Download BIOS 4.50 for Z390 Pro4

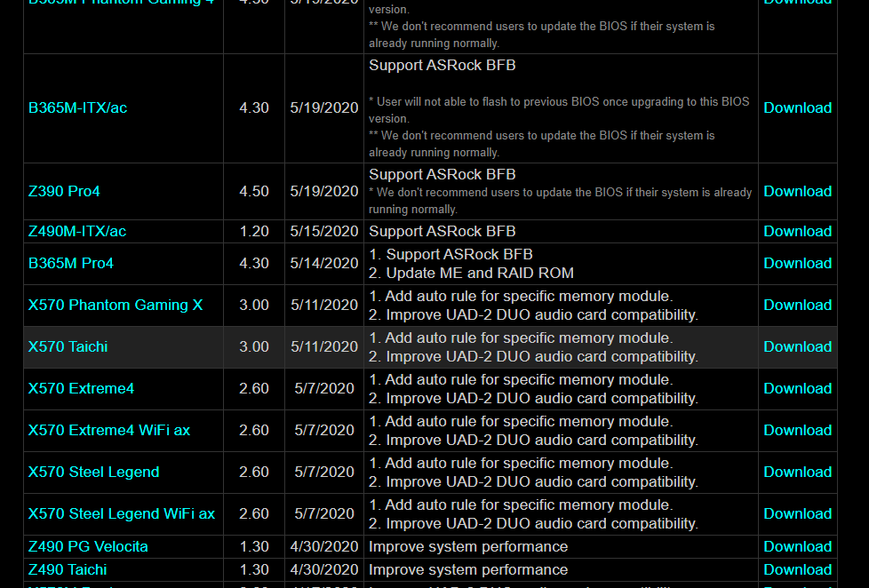[x=798, y=191]
